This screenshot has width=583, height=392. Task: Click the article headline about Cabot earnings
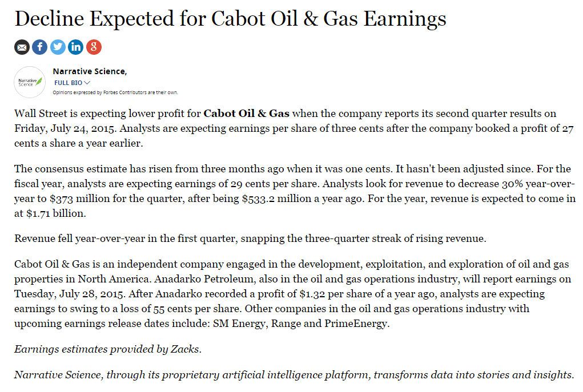click(x=231, y=19)
